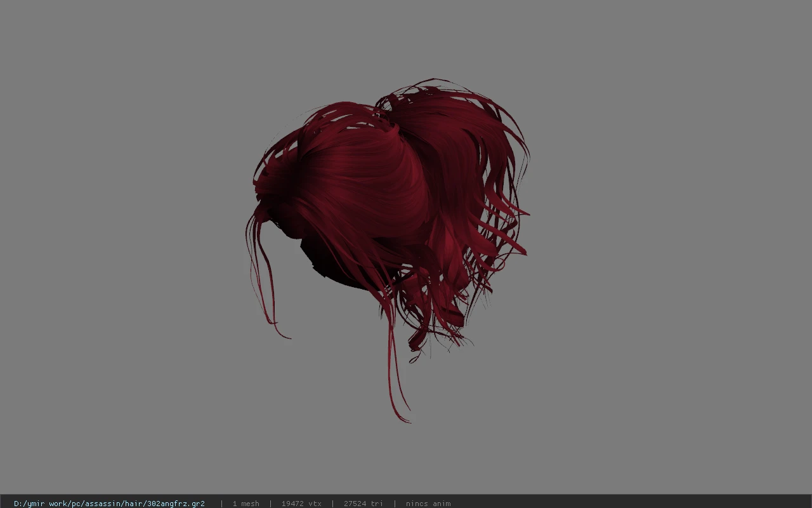Click the 'nincs anim' status entry
This screenshot has height=508, width=812.
pyautogui.click(x=428, y=504)
